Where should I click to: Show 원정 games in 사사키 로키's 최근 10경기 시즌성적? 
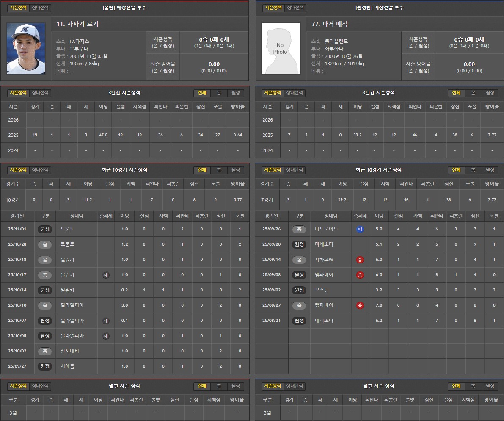(235, 170)
